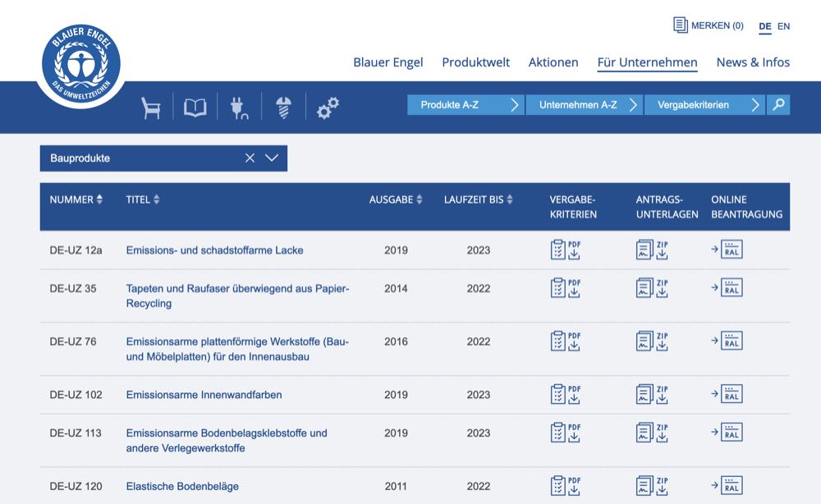Open RAL online application for DE-UZ 102
Screen dimensions: 821x504
727,394
